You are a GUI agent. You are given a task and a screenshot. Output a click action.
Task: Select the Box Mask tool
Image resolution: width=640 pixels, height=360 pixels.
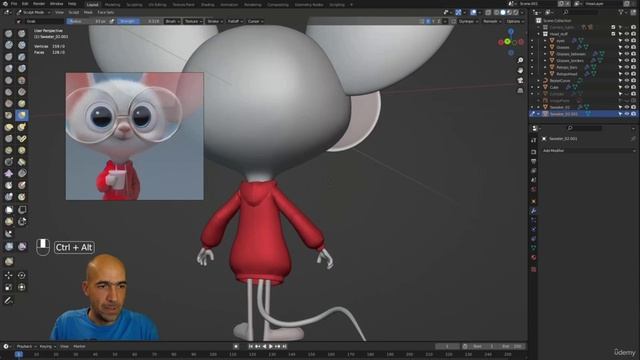(x=9, y=210)
